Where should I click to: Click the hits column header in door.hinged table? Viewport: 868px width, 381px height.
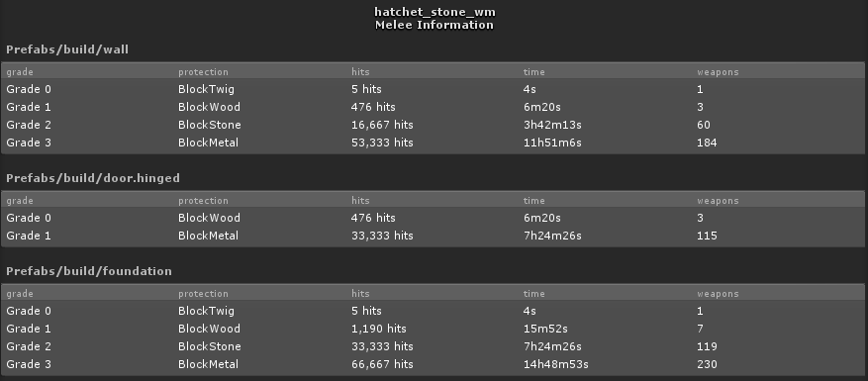pyautogui.click(x=360, y=201)
